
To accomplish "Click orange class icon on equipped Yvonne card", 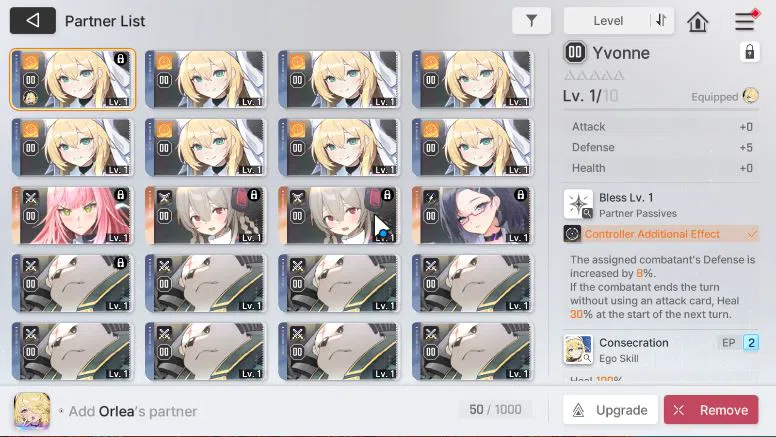I will [x=30, y=62].
